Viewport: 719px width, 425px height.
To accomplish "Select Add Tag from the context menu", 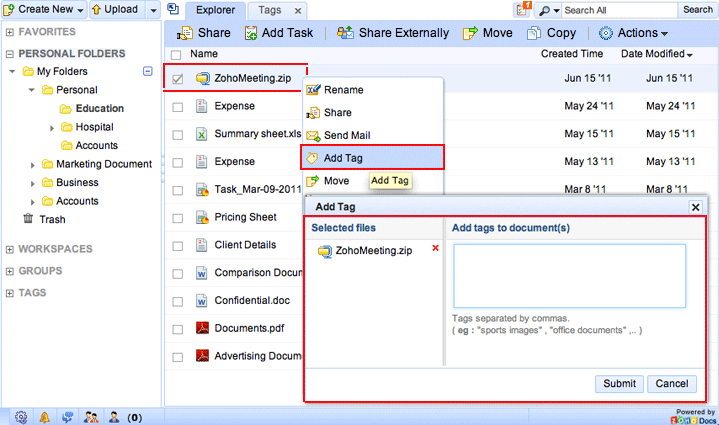I will pos(372,158).
